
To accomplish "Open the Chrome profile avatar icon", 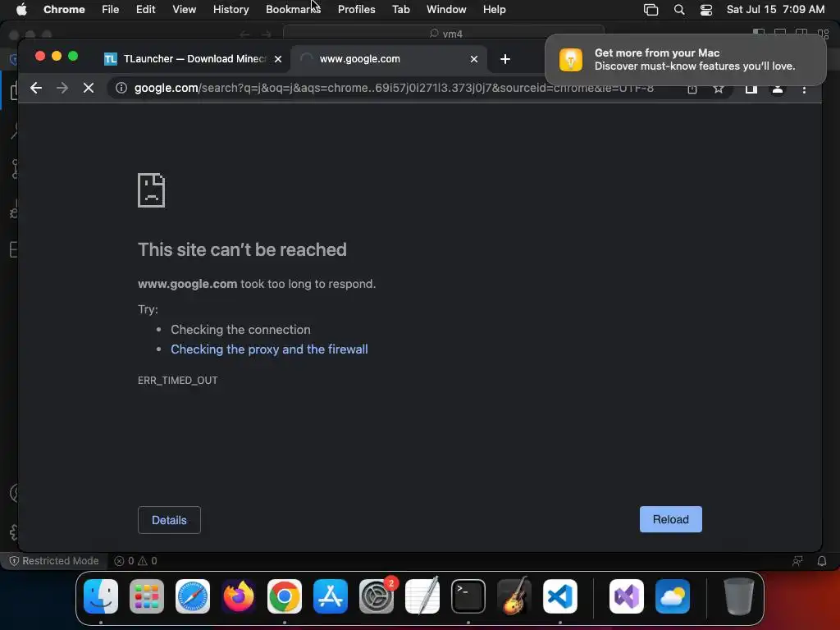I will coord(778,89).
